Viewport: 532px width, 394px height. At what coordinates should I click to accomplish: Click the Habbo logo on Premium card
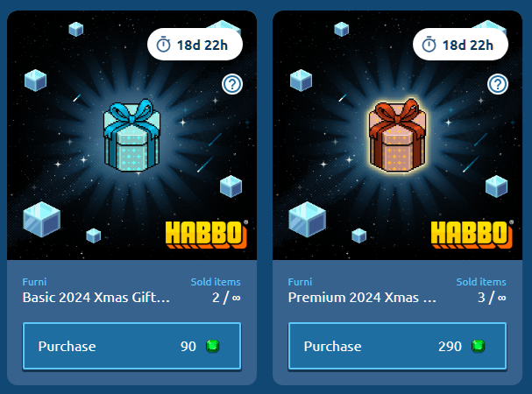472,235
